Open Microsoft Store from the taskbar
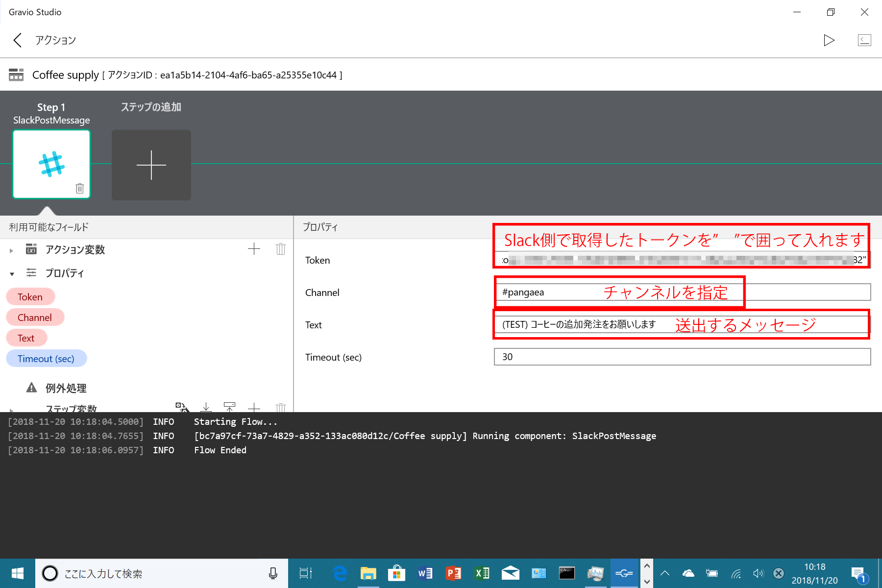Image resolution: width=882 pixels, height=588 pixels. pyautogui.click(x=396, y=573)
